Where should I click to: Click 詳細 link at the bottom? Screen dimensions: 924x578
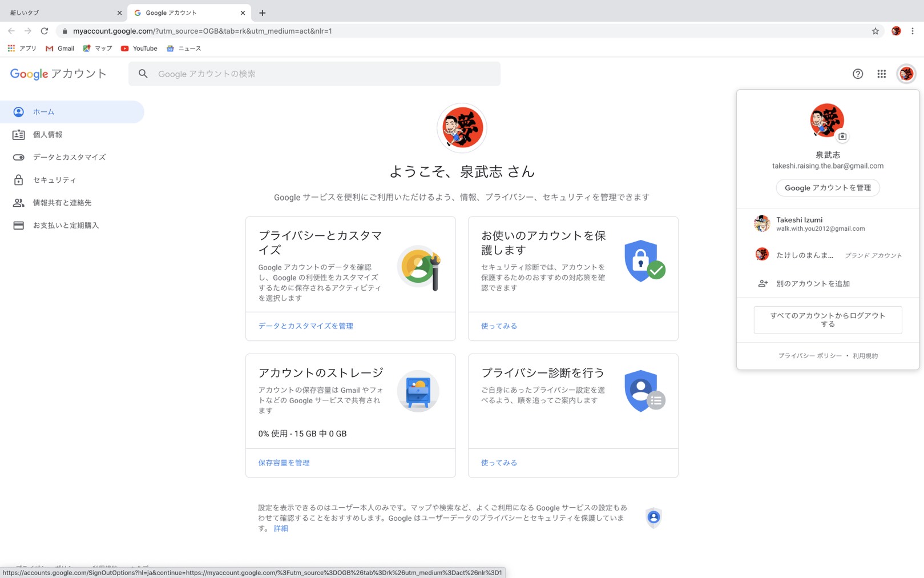tap(281, 529)
